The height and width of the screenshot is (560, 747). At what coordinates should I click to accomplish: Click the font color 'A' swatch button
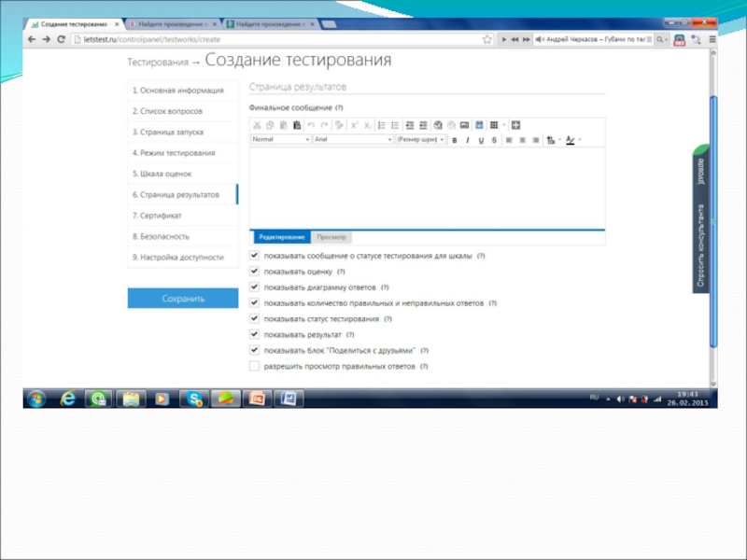[571, 140]
